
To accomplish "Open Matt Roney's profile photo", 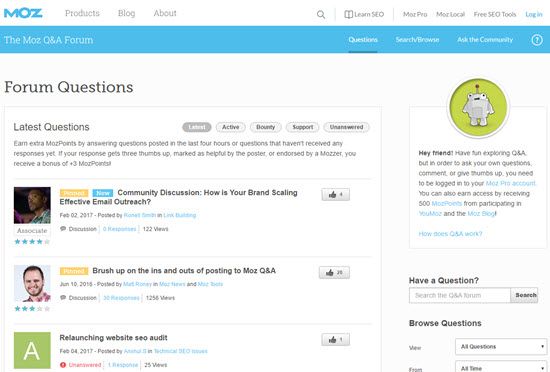I will [32, 283].
